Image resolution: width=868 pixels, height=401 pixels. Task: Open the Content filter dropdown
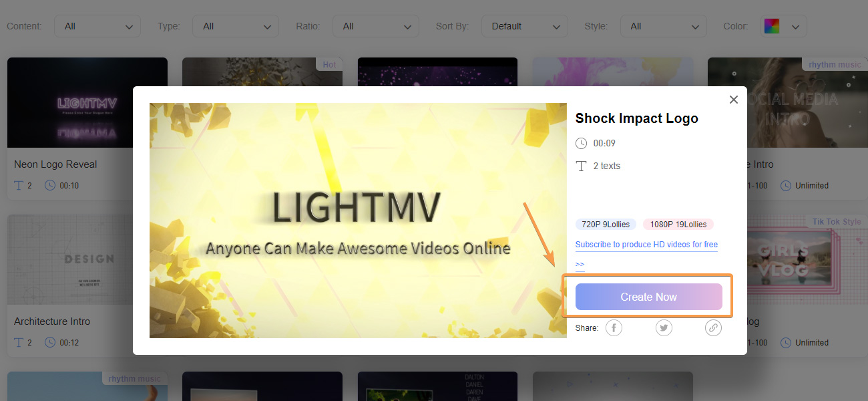(97, 25)
